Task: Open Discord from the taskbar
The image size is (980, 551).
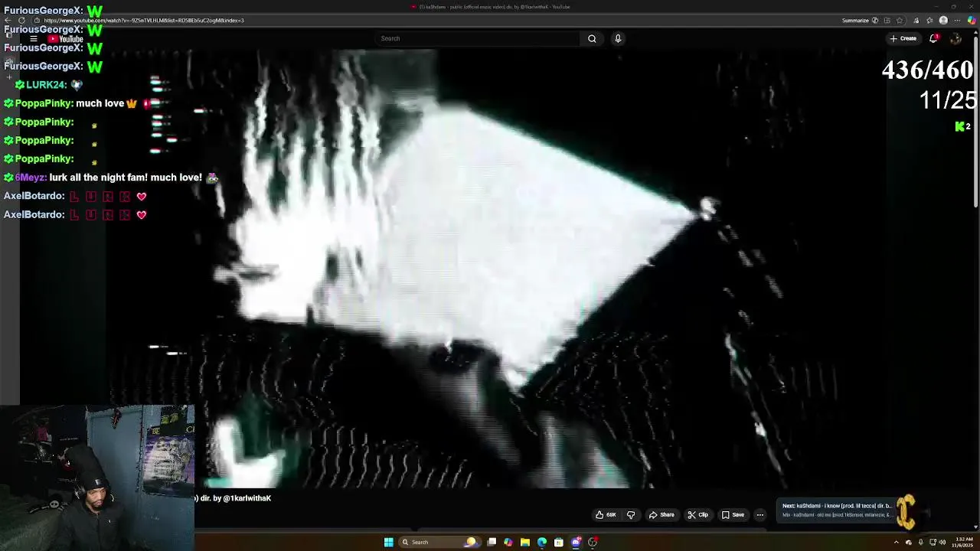Action: click(x=576, y=542)
